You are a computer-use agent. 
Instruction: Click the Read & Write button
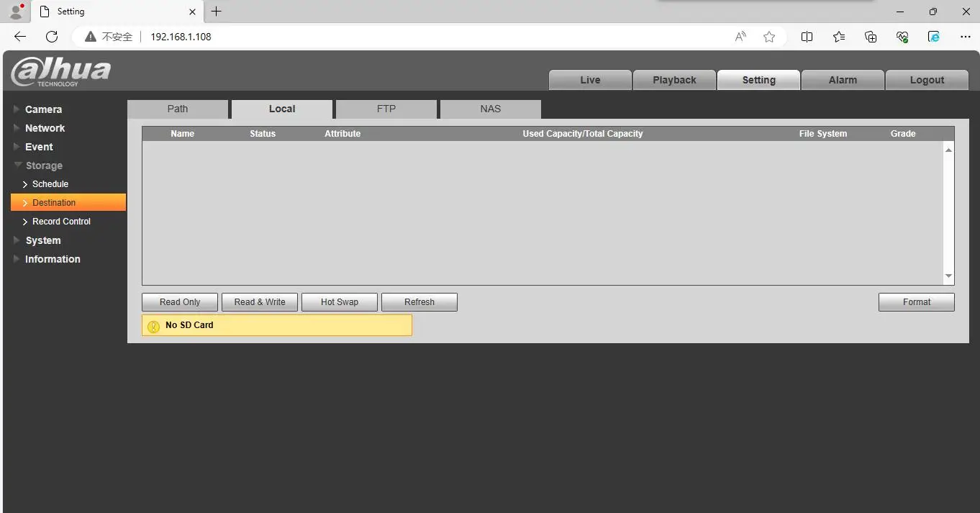[260, 302]
